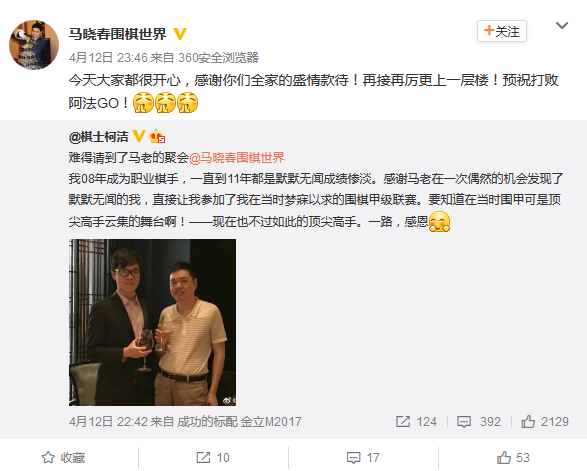This screenshot has width=587, height=471.
Task: Click the 马晓春围棋世界 username link
Action: (117, 34)
